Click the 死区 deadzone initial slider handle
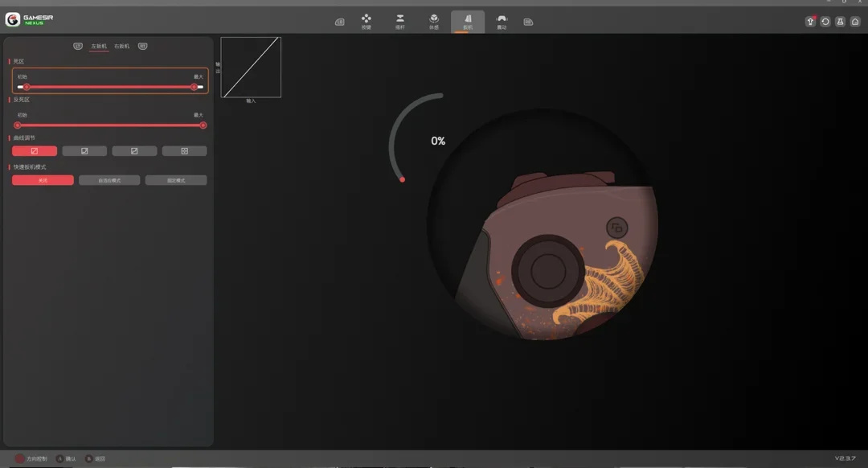This screenshot has width=868, height=468. point(27,87)
